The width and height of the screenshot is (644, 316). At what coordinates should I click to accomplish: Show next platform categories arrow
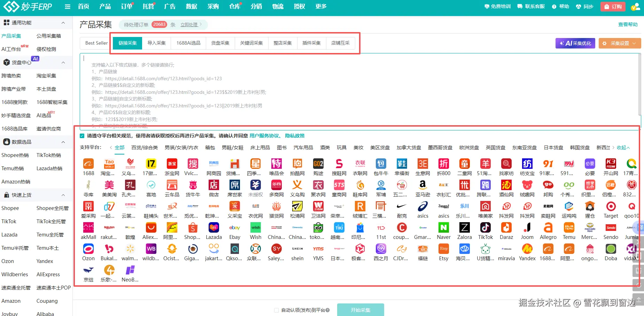(614, 148)
